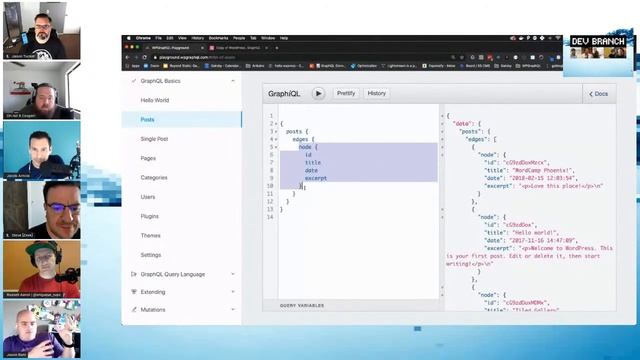Click the browser reload icon
Image resolution: width=640 pixels, height=360 pixels.
pos(144,58)
